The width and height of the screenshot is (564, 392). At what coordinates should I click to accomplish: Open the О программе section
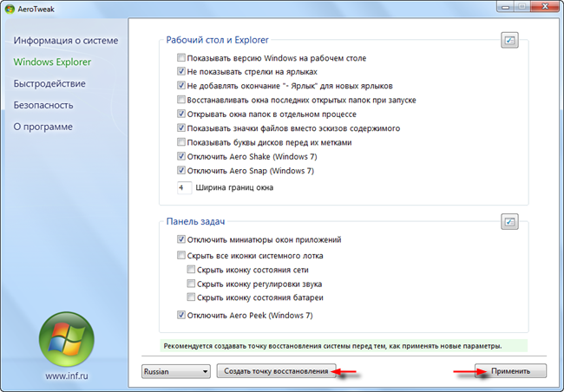click(x=43, y=127)
